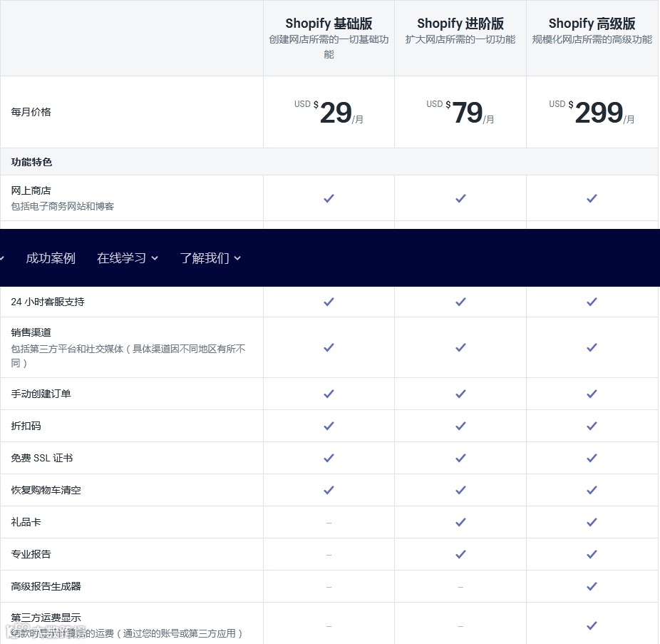Viewport: 660px width, 644px height.
Task: Click 恢复购物车清空 checkmark for 基础版
Action: [329, 490]
